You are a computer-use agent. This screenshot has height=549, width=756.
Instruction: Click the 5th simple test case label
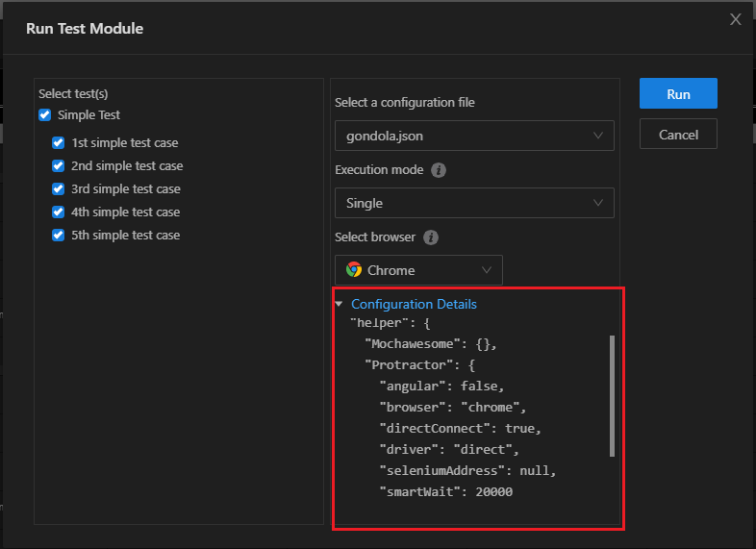pos(125,236)
